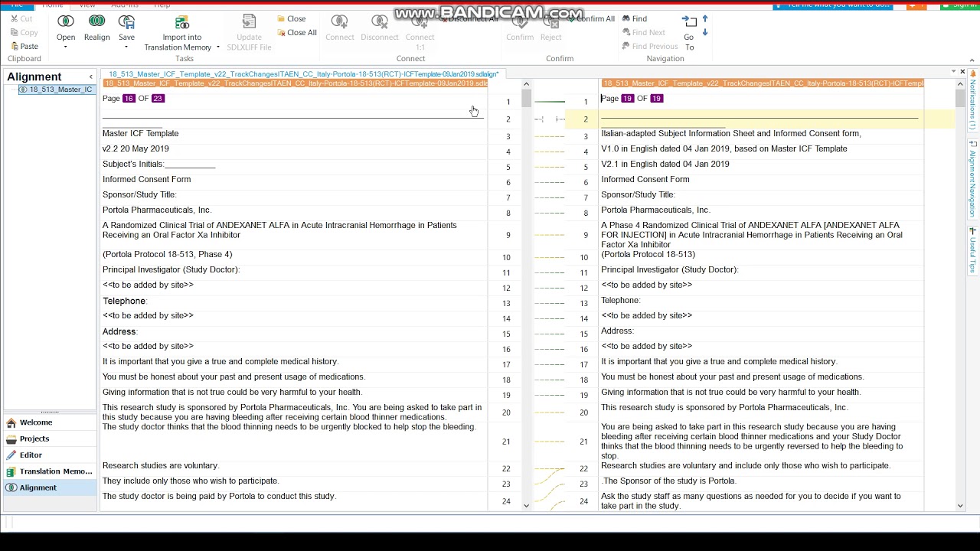This screenshot has width=980, height=551.
Task: Open the Help ribbon tab
Action: (162, 4)
